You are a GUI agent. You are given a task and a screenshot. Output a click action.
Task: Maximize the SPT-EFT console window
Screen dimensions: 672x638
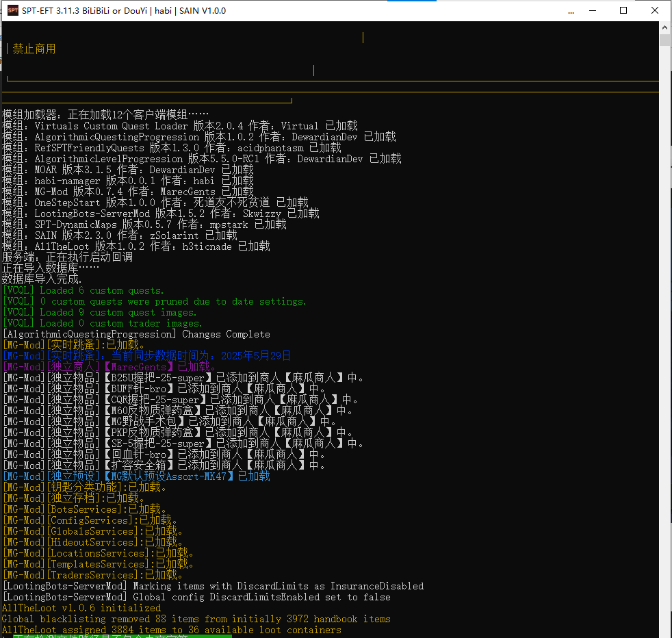[623, 10]
